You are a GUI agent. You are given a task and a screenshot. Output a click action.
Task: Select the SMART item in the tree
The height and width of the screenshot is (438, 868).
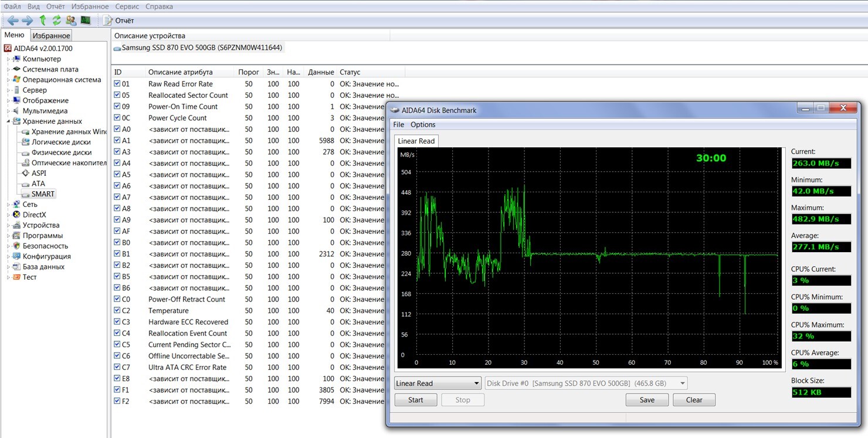43,194
